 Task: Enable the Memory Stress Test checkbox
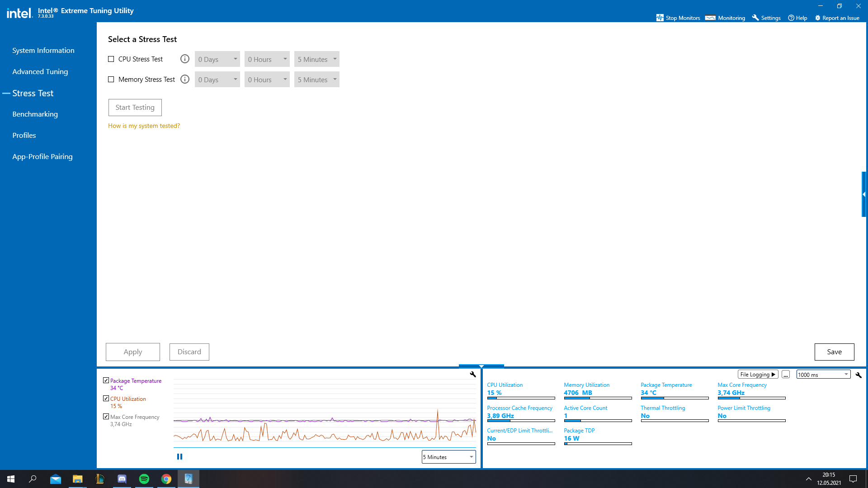(x=111, y=80)
